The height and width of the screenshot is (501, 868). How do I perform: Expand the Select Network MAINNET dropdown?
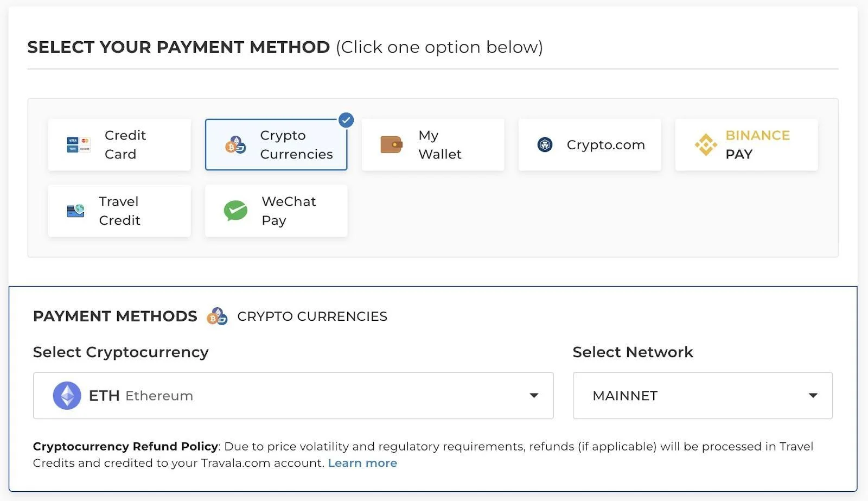(x=703, y=396)
